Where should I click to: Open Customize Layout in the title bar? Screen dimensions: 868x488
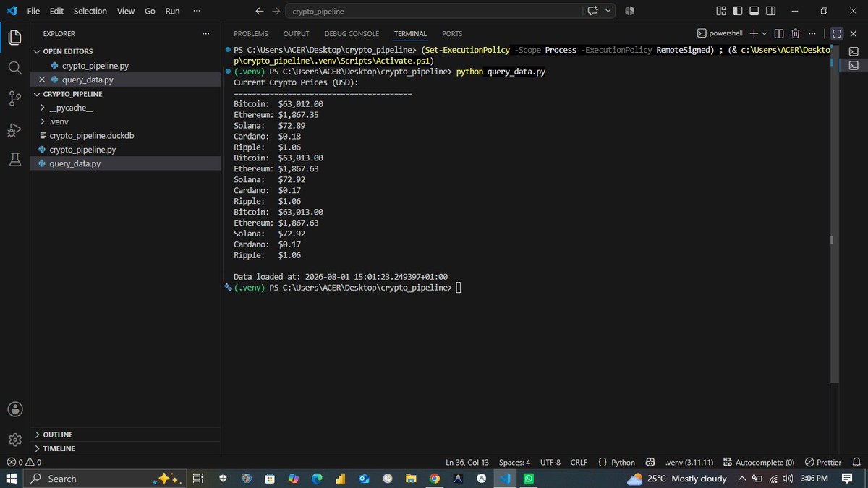(x=720, y=11)
